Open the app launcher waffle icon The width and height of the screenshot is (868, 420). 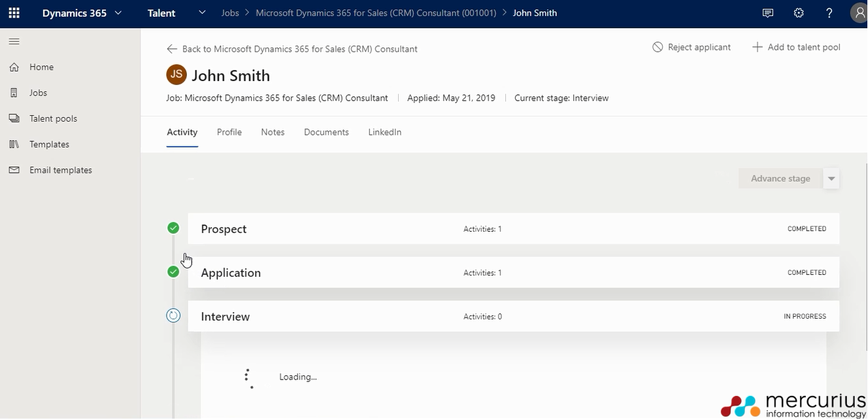point(14,13)
